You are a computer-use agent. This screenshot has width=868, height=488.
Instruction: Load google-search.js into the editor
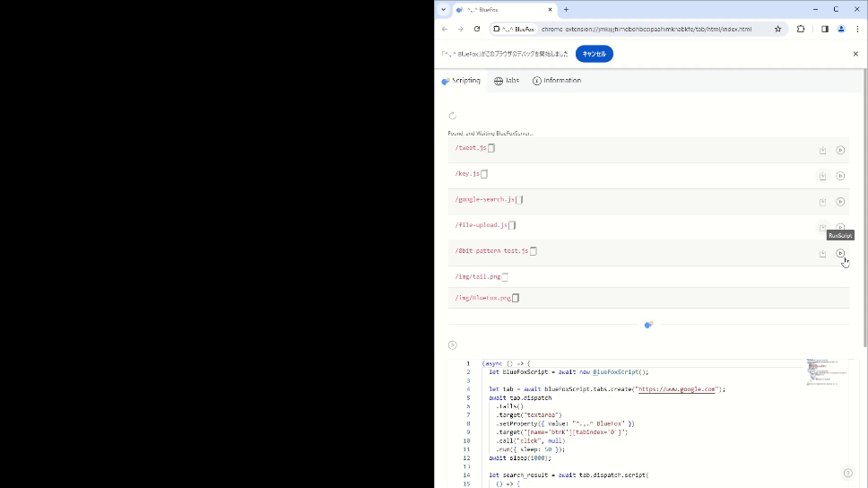[822, 202]
